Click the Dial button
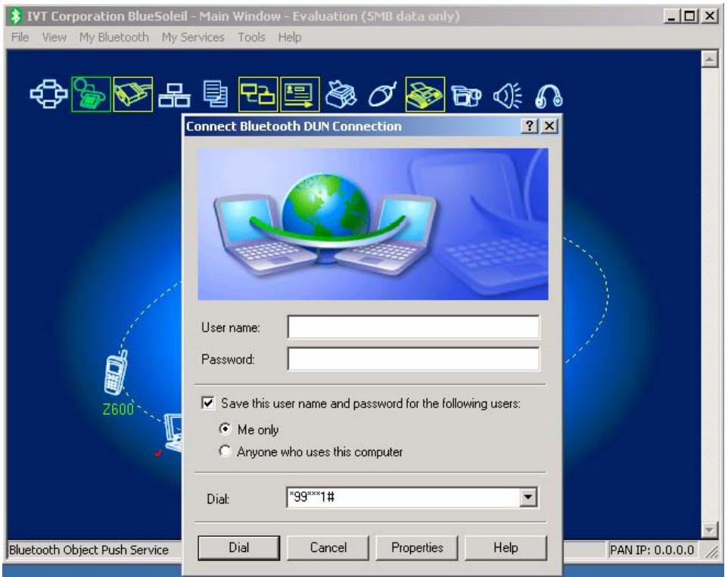This screenshot has height=577, width=728. tap(238, 547)
